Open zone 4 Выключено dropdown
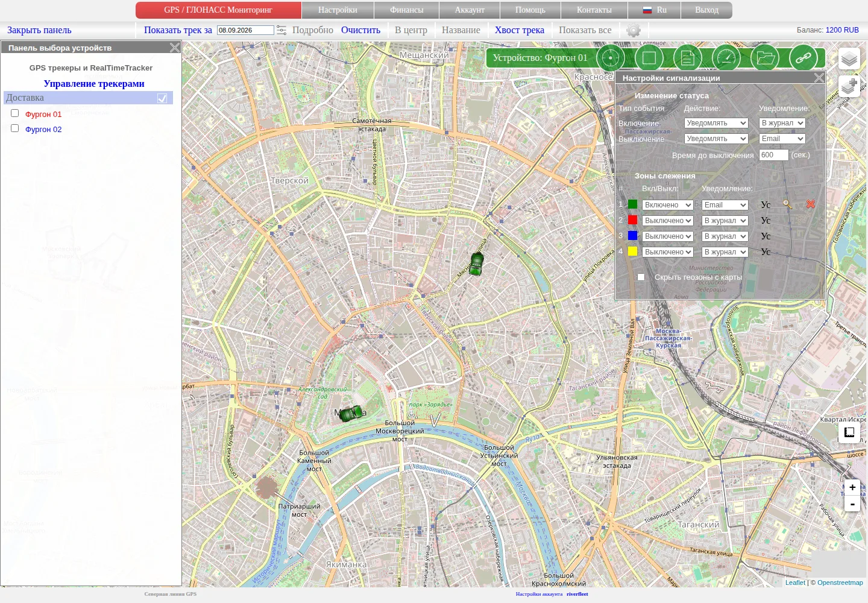This screenshot has height=603, width=868. point(667,252)
